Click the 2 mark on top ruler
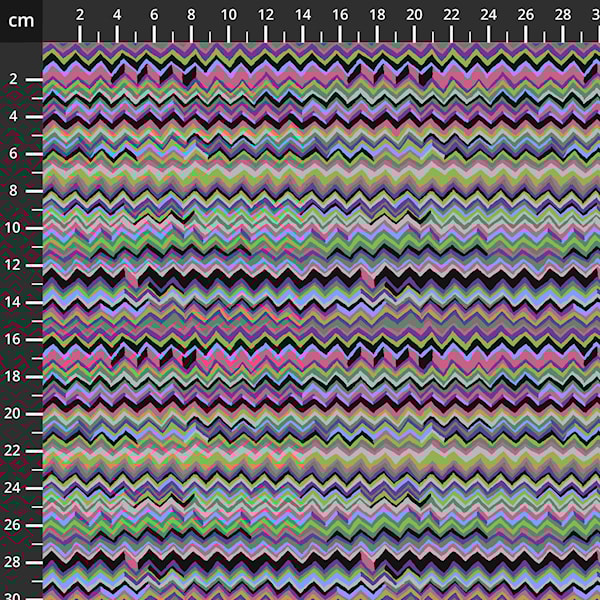Screen dimensions: 600x600 (80, 15)
